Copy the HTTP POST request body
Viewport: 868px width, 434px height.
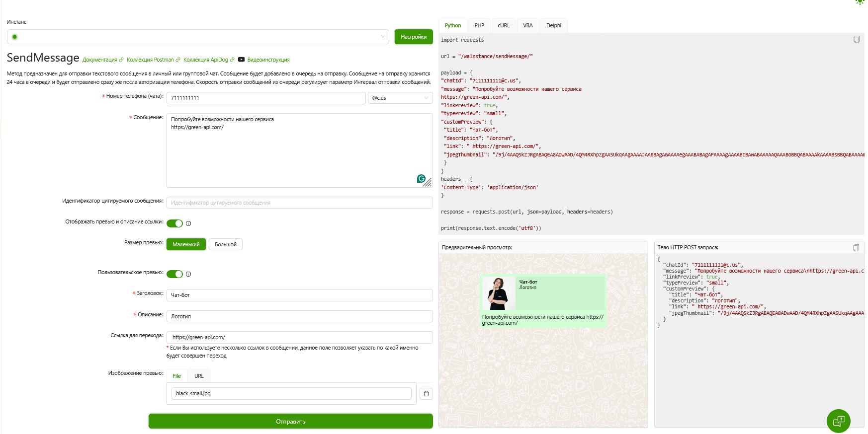(x=856, y=248)
